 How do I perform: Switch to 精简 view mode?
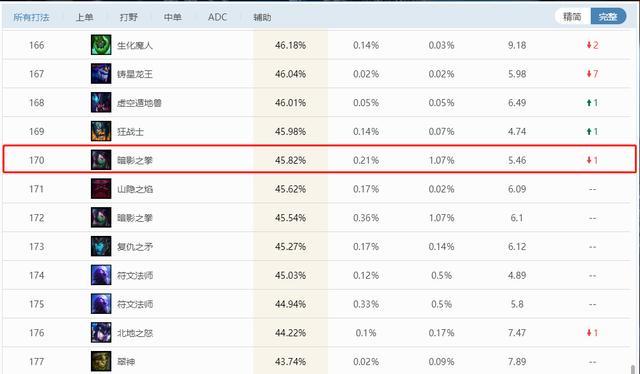point(572,17)
